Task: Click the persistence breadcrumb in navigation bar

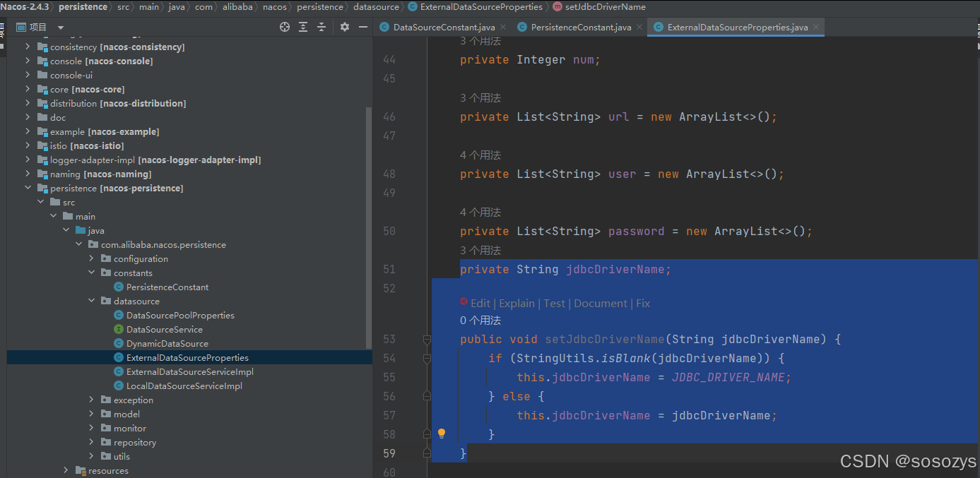Action: pos(82,6)
